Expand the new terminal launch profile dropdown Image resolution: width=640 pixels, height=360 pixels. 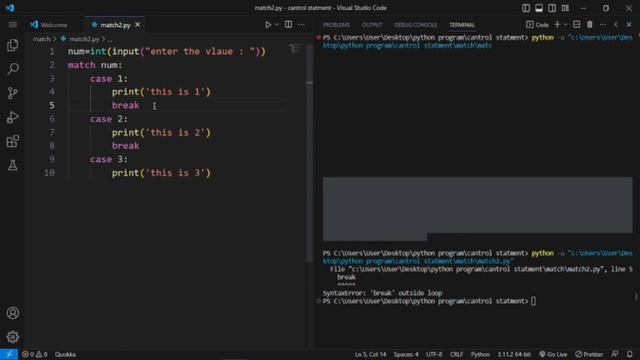(x=565, y=25)
